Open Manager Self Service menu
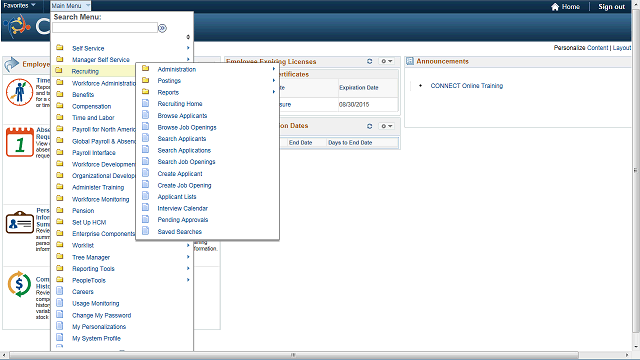The width and height of the screenshot is (640, 360). (100, 60)
